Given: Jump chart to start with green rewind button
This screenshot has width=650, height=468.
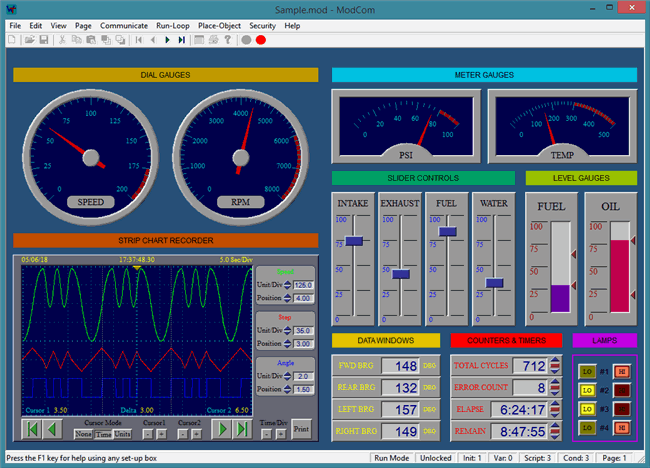Looking at the screenshot, I should (30, 428).
